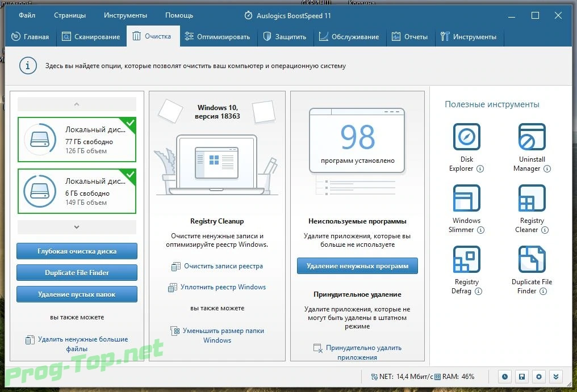This screenshot has width=577, height=392.
Task: Open the Инструменты menu in menu bar
Action: 126,15
